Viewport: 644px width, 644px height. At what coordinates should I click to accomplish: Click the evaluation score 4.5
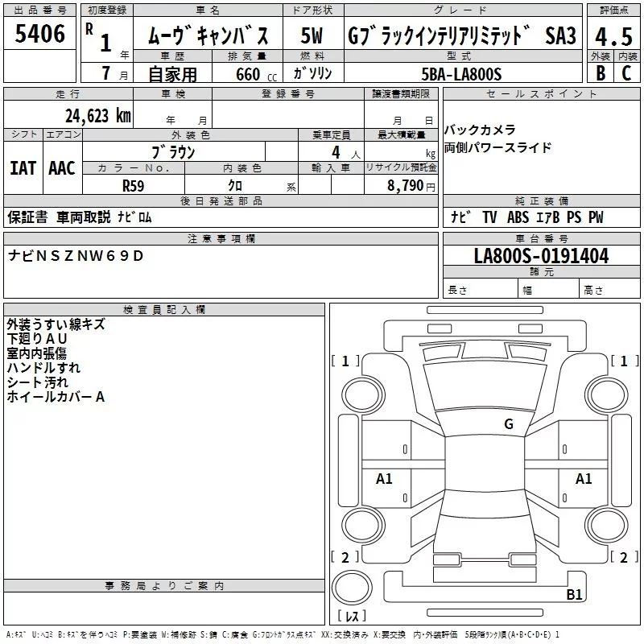click(613, 36)
